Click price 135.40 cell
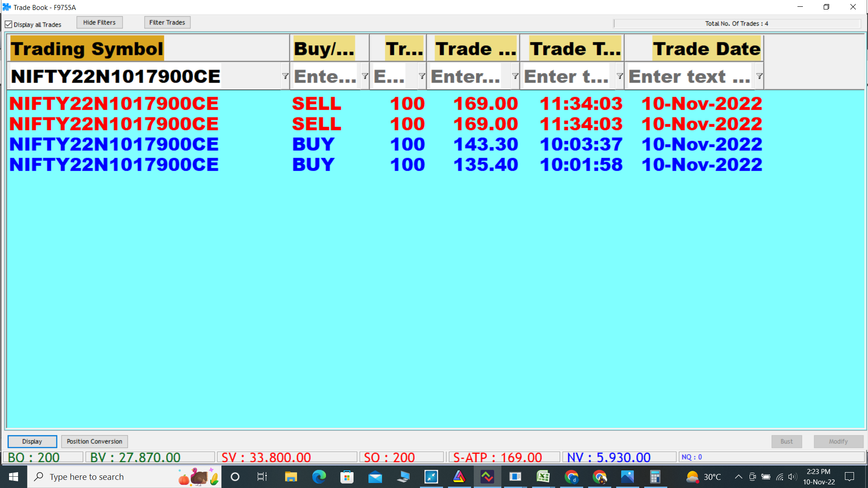868x488 pixels. point(486,164)
